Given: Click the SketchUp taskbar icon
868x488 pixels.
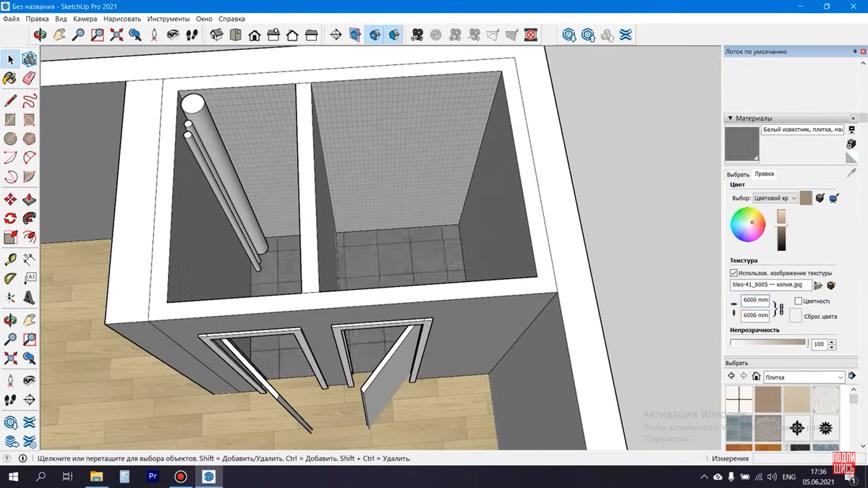Looking at the screenshot, I should (x=208, y=477).
